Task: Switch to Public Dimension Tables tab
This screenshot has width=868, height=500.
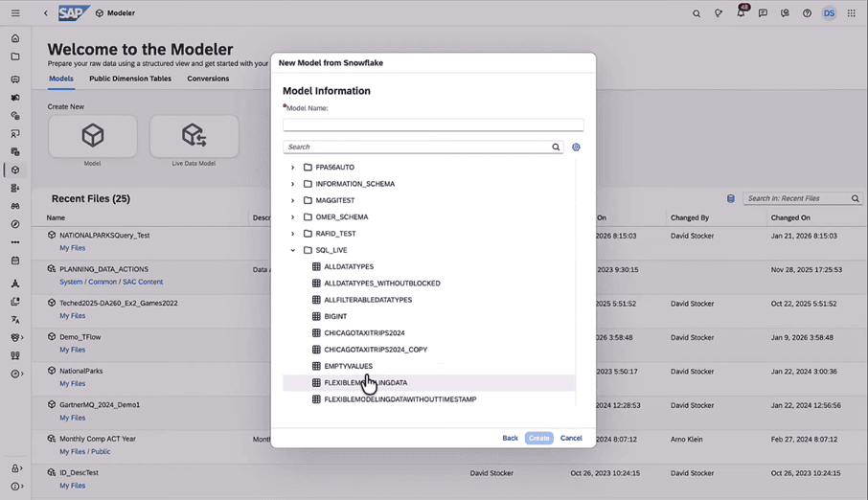Action: pos(130,79)
